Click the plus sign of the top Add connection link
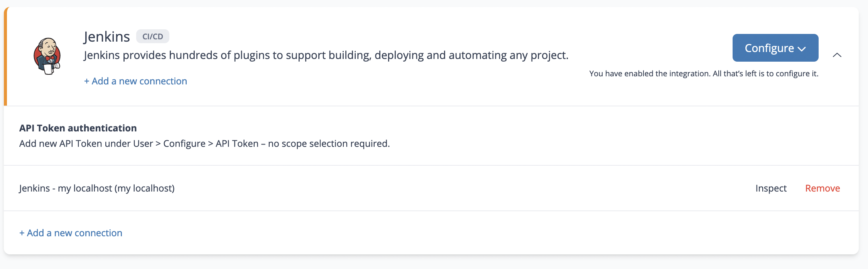Image resolution: width=868 pixels, height=269 pixels. pyautogui.click(x=87, y=81)
